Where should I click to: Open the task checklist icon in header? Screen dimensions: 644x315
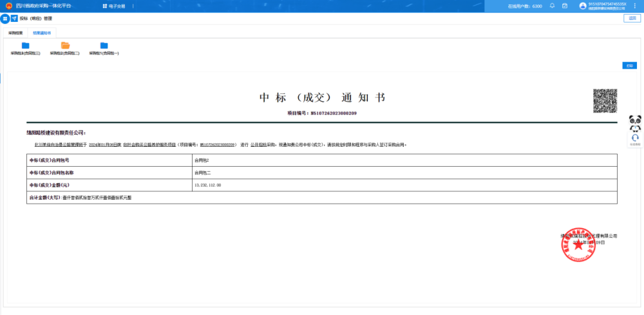[565, 6]
